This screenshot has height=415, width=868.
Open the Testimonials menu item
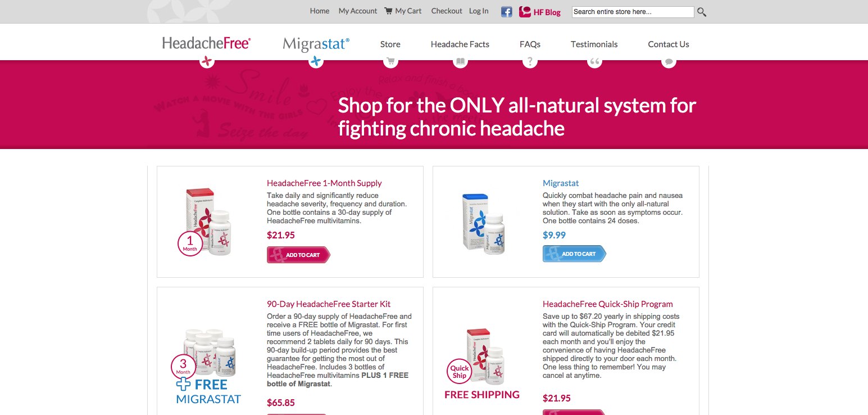click(594, 44)
